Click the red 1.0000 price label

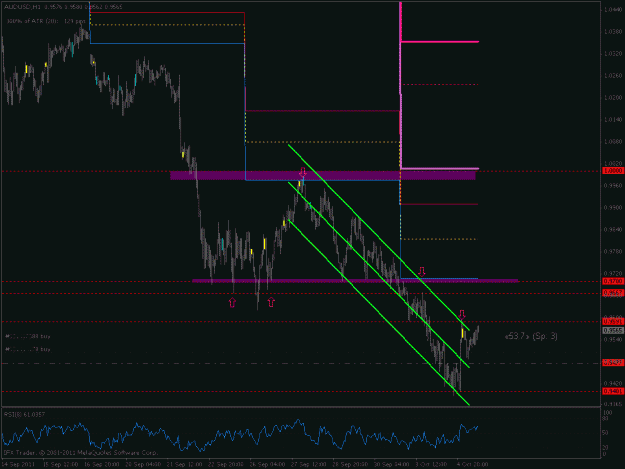(613, 171)
